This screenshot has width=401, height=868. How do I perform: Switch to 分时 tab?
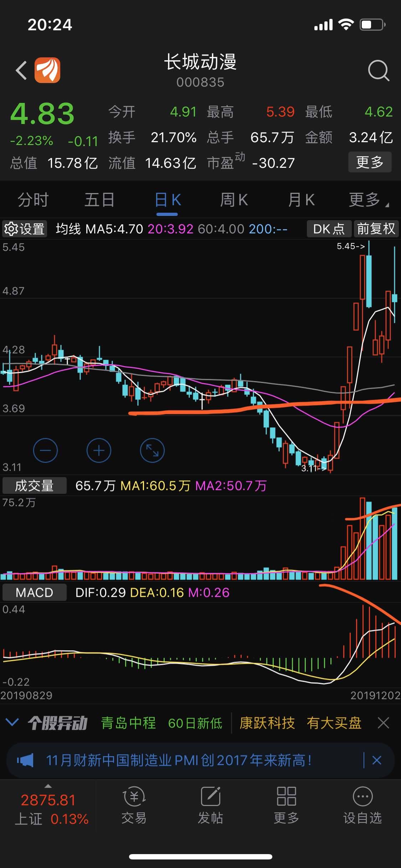(x=33, y=200)
